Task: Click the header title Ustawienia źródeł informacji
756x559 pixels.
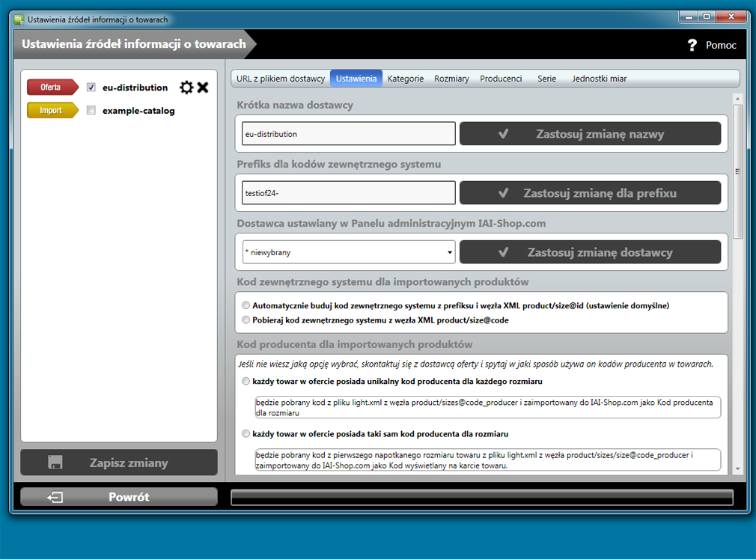Action: pyautogui.click(x=133, y=44)
